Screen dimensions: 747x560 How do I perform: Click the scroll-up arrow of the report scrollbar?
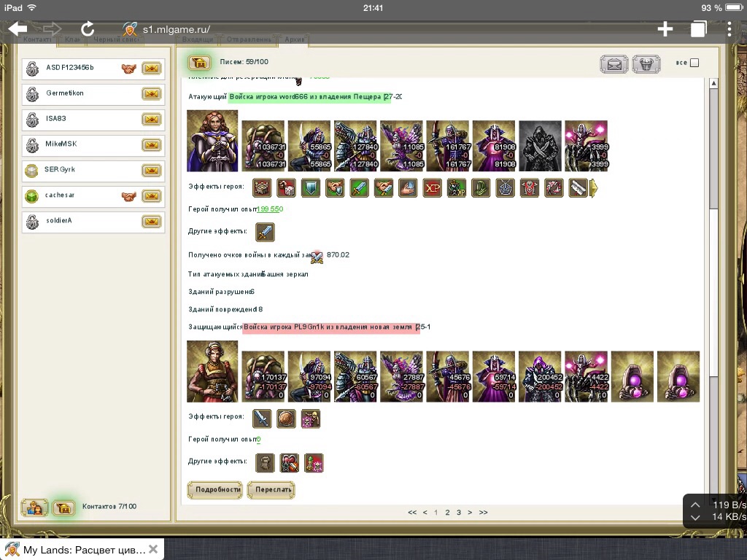pos(713,83)
